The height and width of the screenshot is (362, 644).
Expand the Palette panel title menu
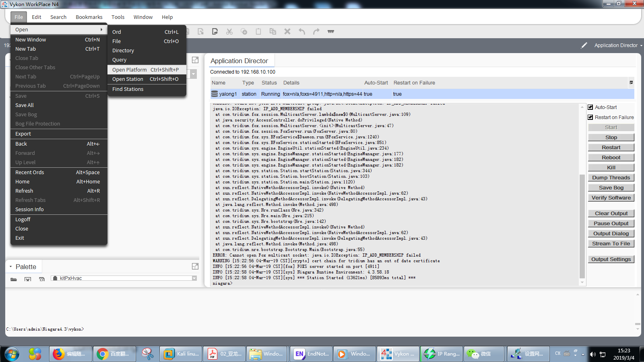[10, 267]
